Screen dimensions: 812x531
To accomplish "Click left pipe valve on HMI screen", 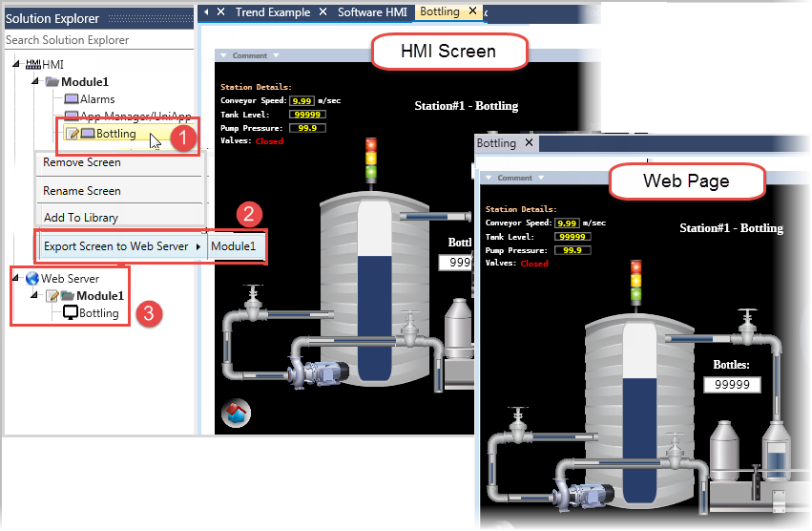I will click(x=253, y=304).
